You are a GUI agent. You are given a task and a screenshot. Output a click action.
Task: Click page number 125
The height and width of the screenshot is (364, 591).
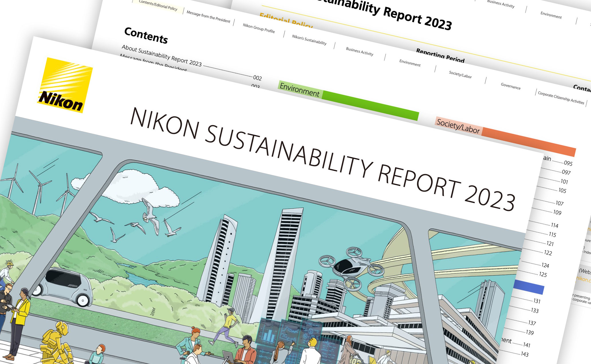tap(543, 274)
